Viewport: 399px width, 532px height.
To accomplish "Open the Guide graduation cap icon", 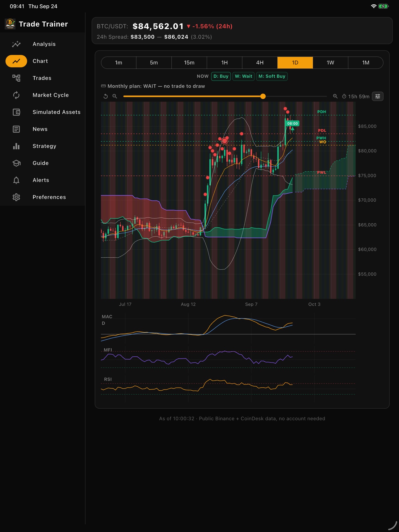I will coord(16,163).
